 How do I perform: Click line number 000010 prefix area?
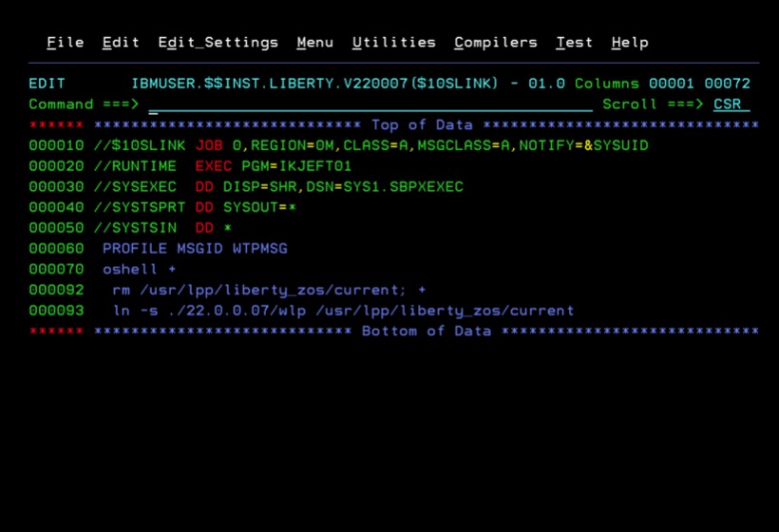pos(56,145)
